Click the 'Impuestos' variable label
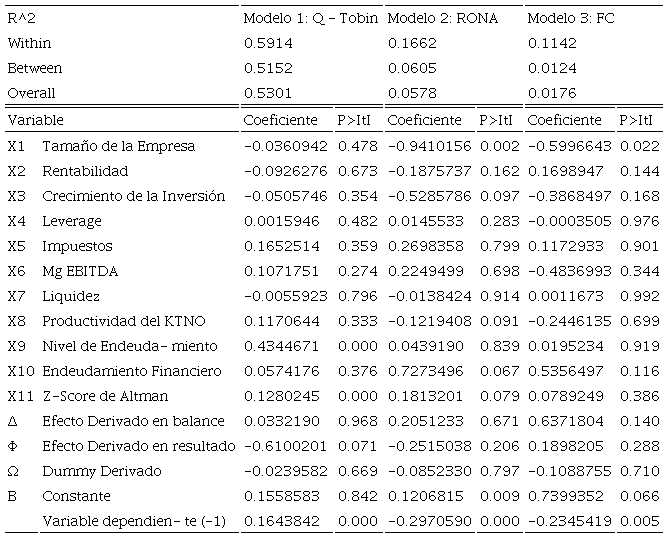This screenshot has height=538, width=668. coord(77,246)
